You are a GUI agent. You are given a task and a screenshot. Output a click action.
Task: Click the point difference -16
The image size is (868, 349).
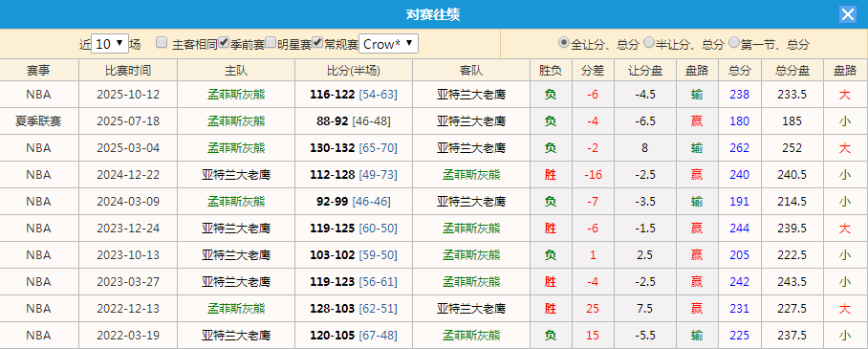[593, 175]
